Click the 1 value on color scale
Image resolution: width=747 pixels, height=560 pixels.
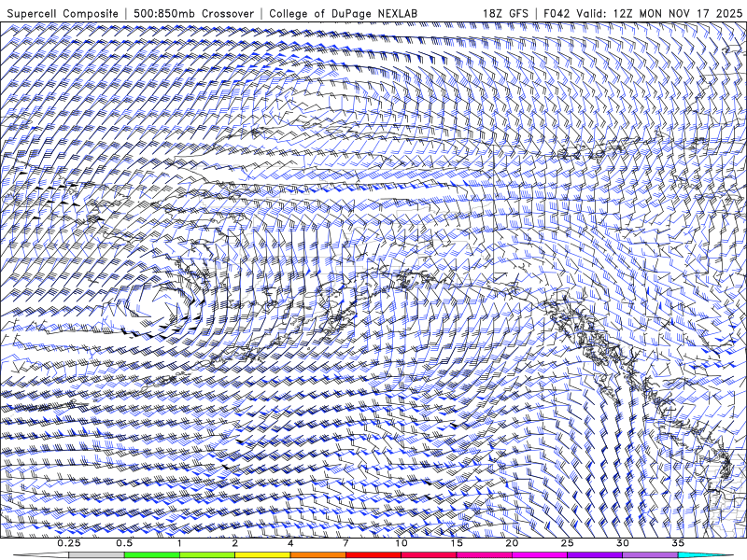[179, 543]
